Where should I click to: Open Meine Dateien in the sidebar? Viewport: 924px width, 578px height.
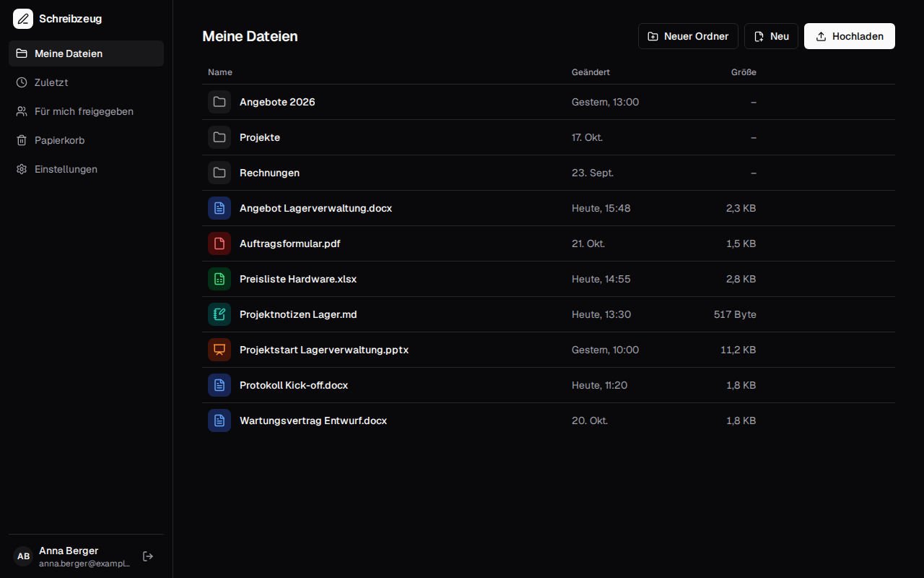pyautogui.click(x=86, y=53)
